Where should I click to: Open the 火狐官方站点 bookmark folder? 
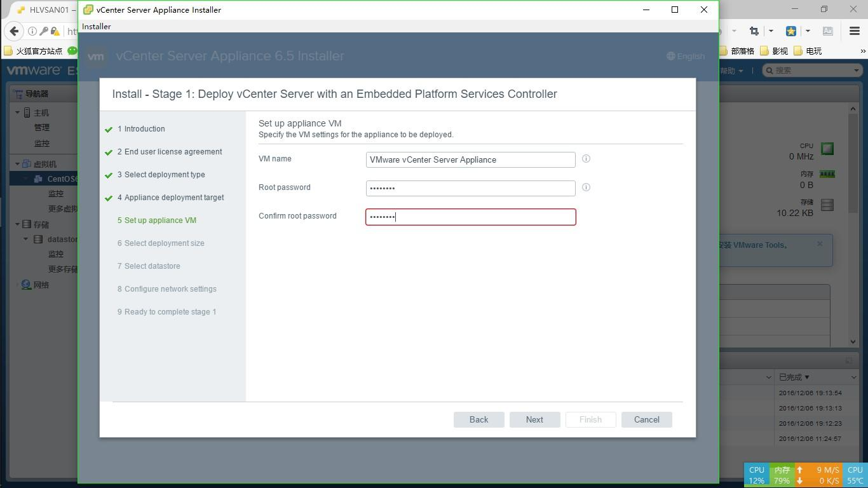[x=33, y=51]
